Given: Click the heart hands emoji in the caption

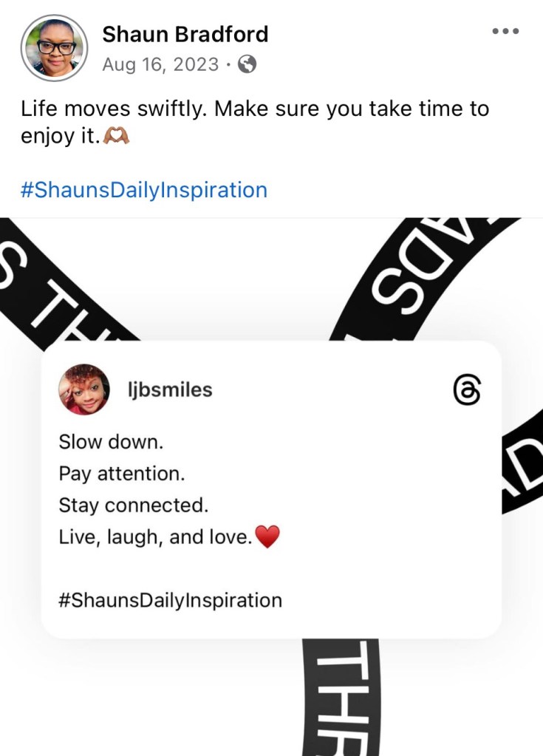Looking at the screenshot, I should click(116, 137).
